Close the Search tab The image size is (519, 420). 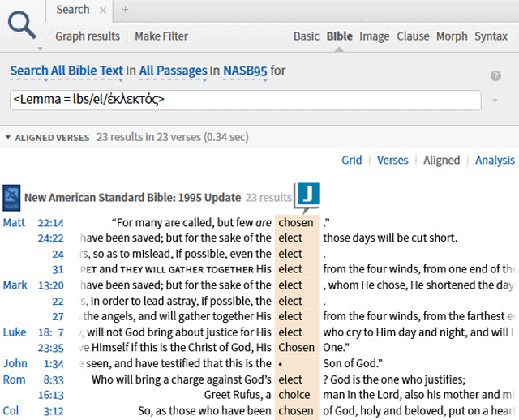coord(103,11)
